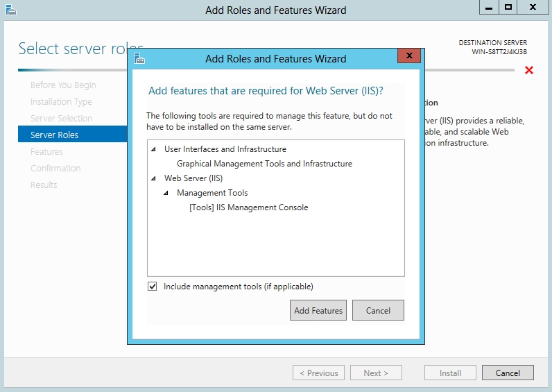Image resolution: width=552 pixels, height=392 pixels.
Task: Go to Before You Begin step
Action: click(x=63, y=85)
